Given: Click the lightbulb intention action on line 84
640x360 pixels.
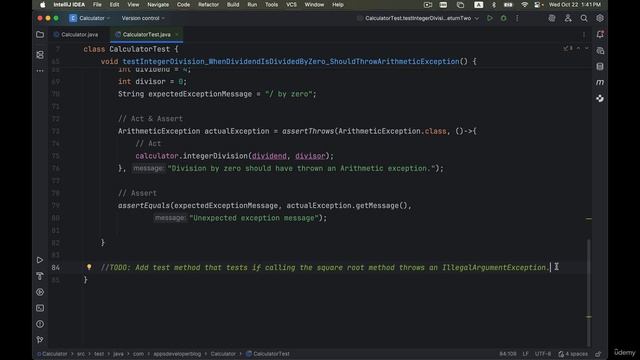Looking at the screenshot, I should pyautogui.click(x=89, y=267).
